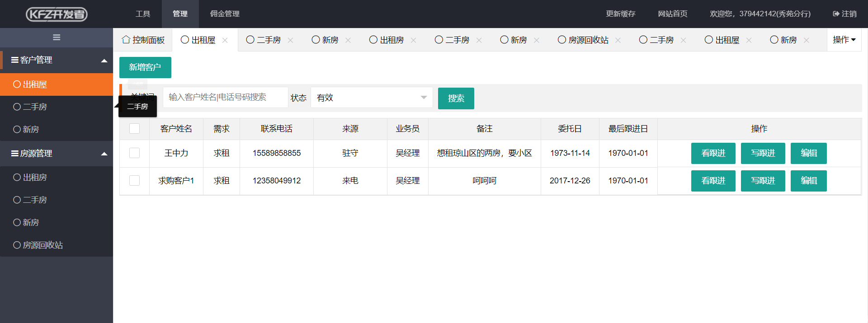This screenshot has width=868, height=323.
Task: Click the 最后跟进日 column header
Action: click(x=628, y=129)
